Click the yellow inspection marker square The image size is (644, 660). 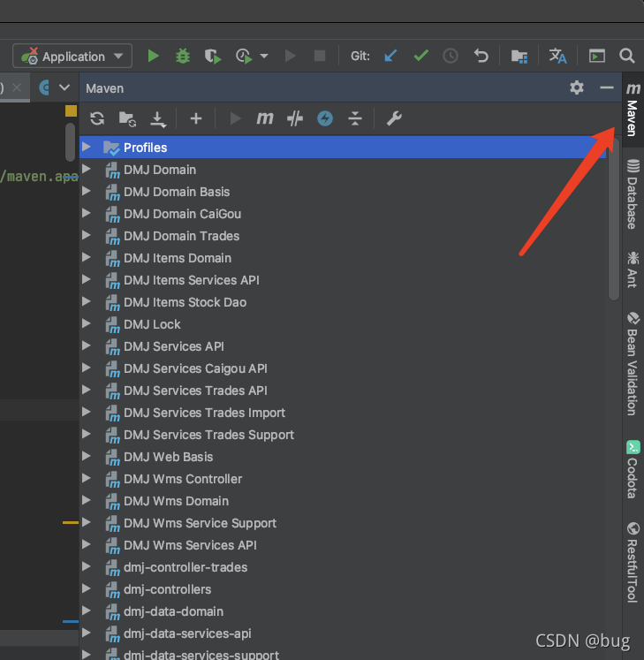point(72,110)
